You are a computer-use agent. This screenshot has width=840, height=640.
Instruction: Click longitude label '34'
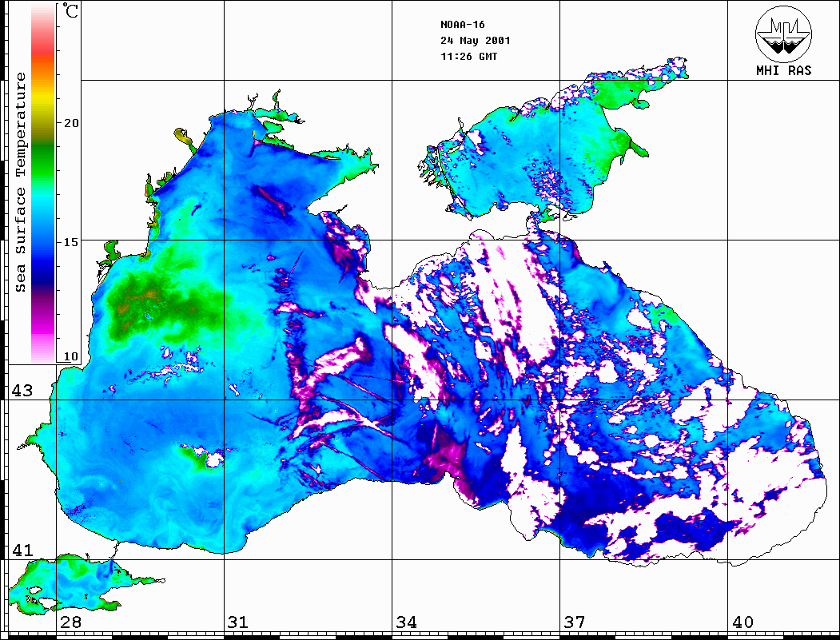pyautogui.click(x=407, y=622)
